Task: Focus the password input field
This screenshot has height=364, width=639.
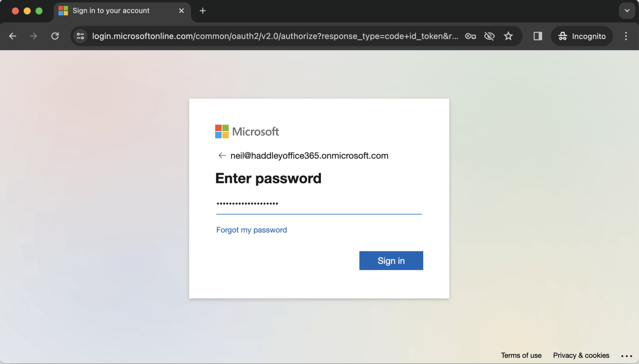Action: coord(318,204)
